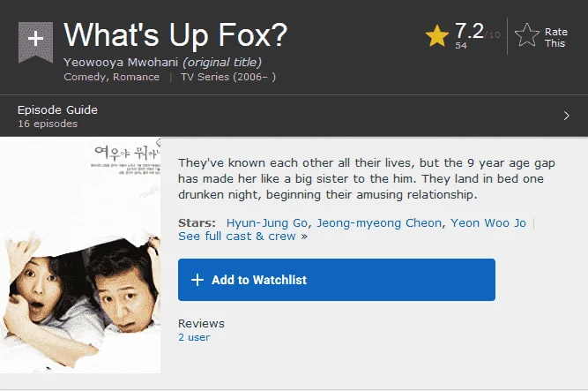Open See full cast & crew

[242, 237]
